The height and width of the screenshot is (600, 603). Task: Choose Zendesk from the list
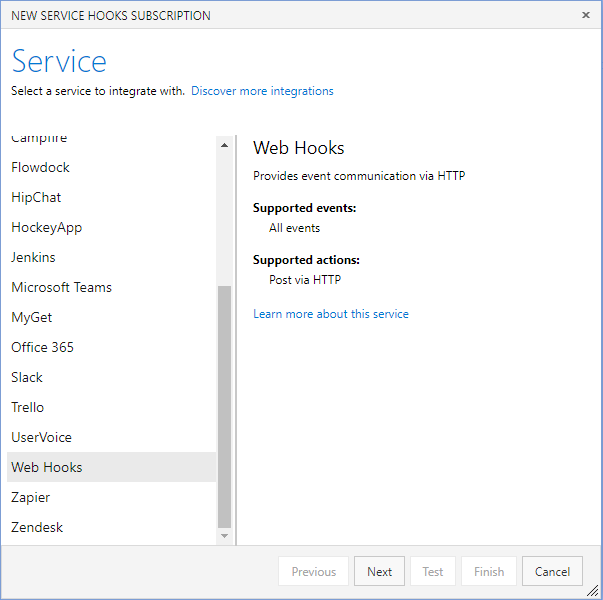click(x=112, y=527)
